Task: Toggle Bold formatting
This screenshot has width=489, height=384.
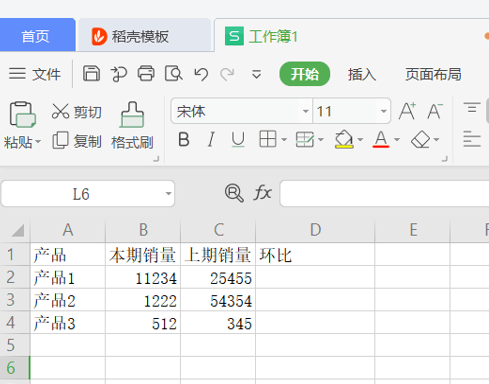Action: click(x=184, y=139)
